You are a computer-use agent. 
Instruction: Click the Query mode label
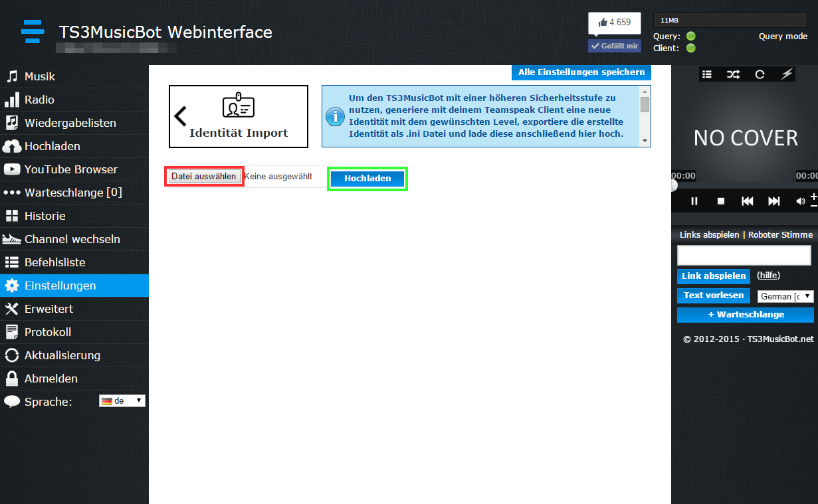point(783,37)
